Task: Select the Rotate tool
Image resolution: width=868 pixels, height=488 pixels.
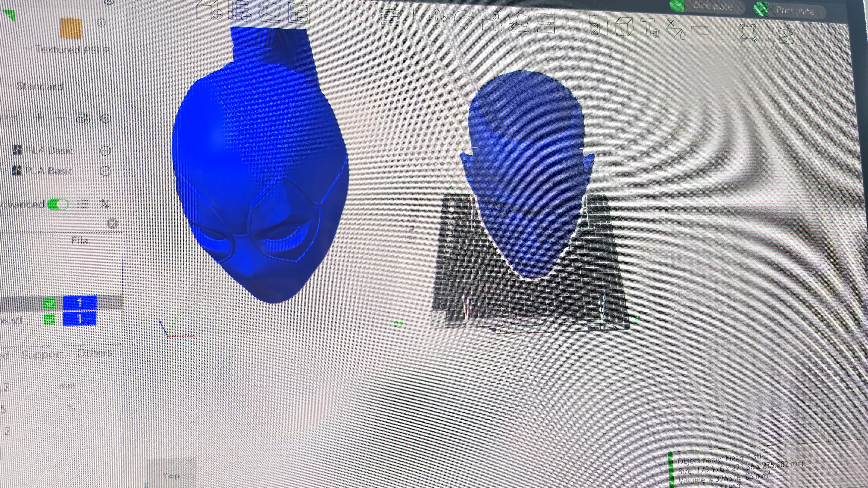Action: tap(464, 20)
